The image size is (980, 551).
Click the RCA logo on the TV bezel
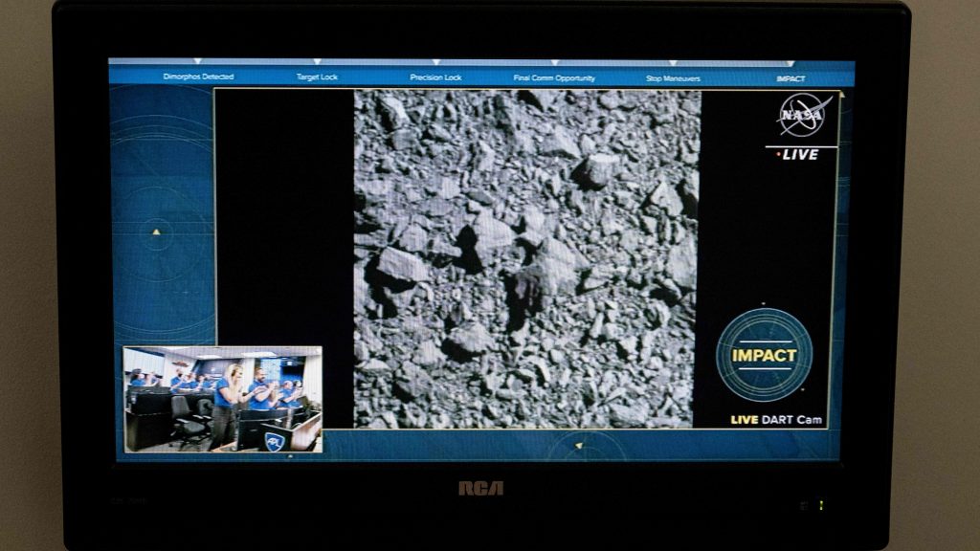point(479,489)
